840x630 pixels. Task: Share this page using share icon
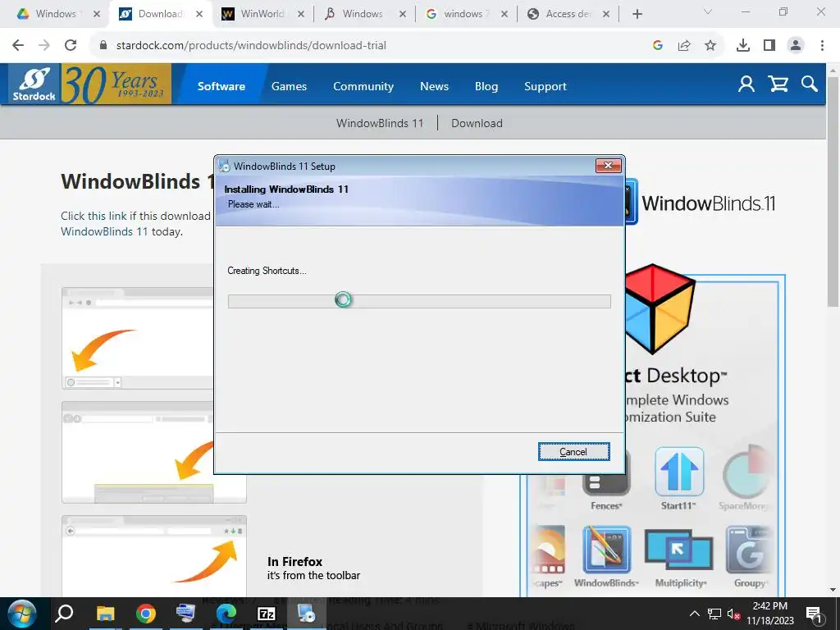click(684, 46)
